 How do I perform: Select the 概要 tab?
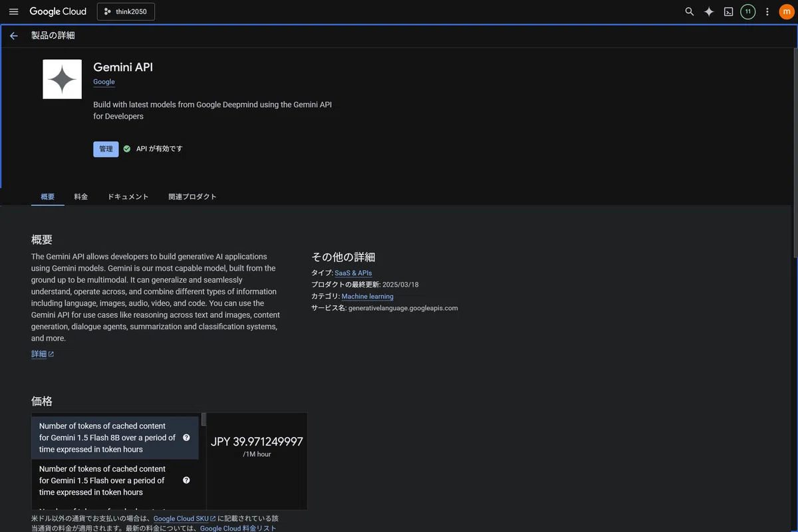point(48,197)
